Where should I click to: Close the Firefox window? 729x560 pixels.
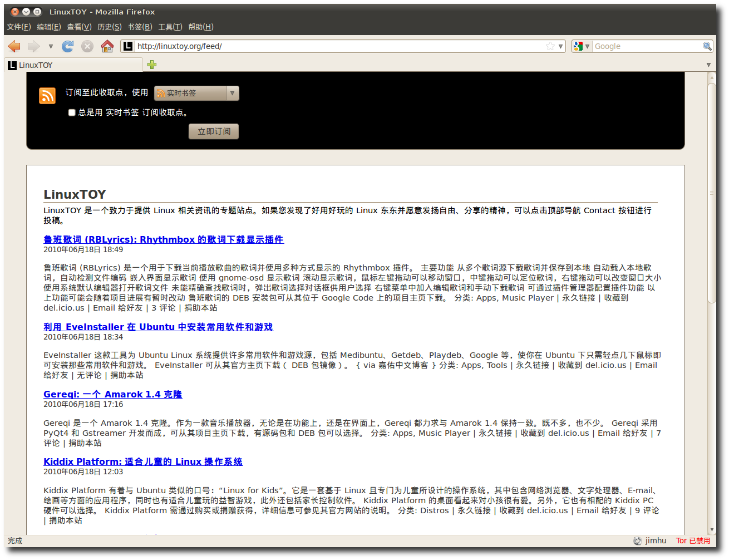tap(15, 12)
